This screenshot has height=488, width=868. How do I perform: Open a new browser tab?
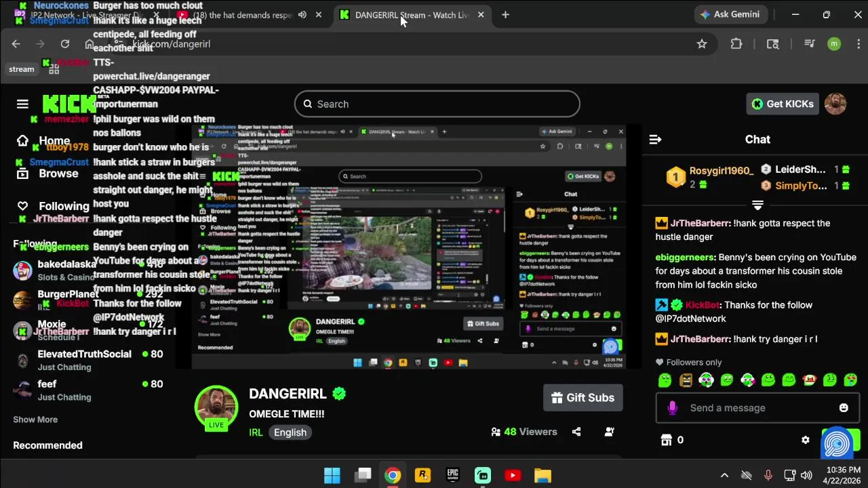coord(505,15)
